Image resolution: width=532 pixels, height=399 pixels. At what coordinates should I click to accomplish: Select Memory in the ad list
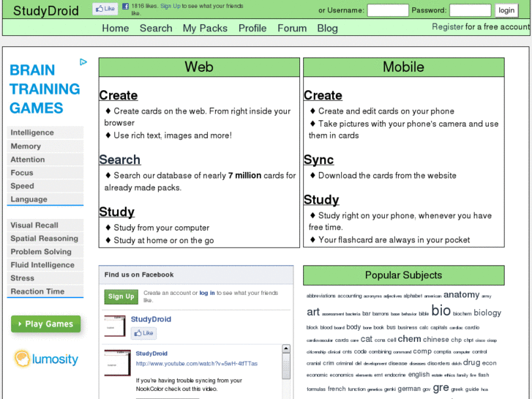45,146
